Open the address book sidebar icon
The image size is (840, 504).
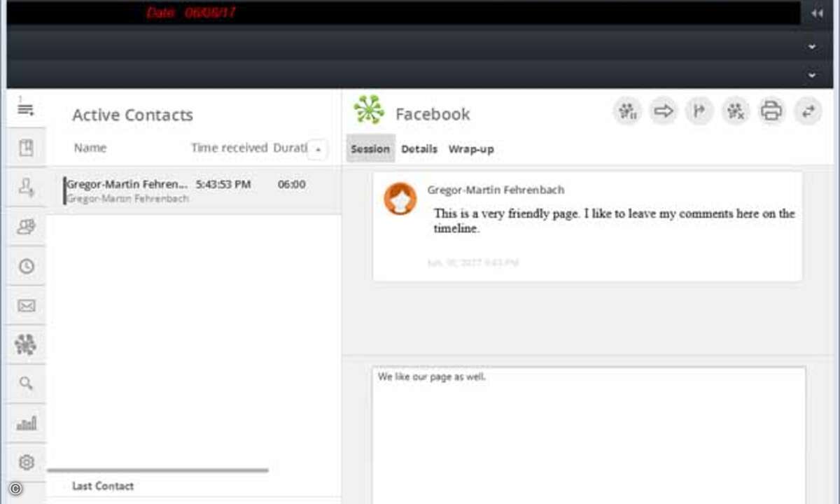[x=26, y=148]
